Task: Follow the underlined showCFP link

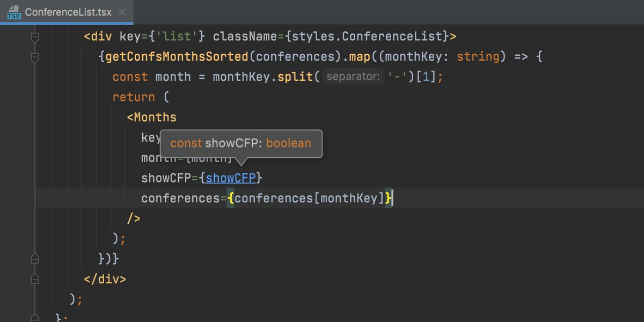Action: (x=231, y=178)
